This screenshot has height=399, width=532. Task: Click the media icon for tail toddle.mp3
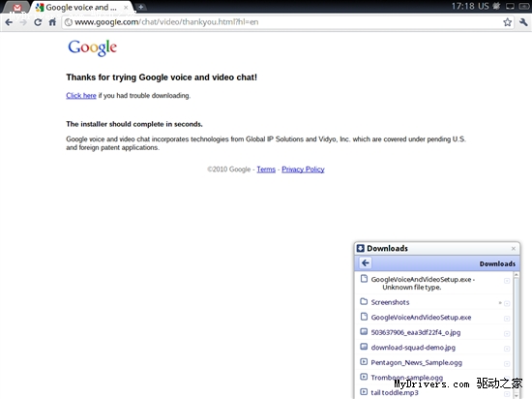click(x=364, y=392)
